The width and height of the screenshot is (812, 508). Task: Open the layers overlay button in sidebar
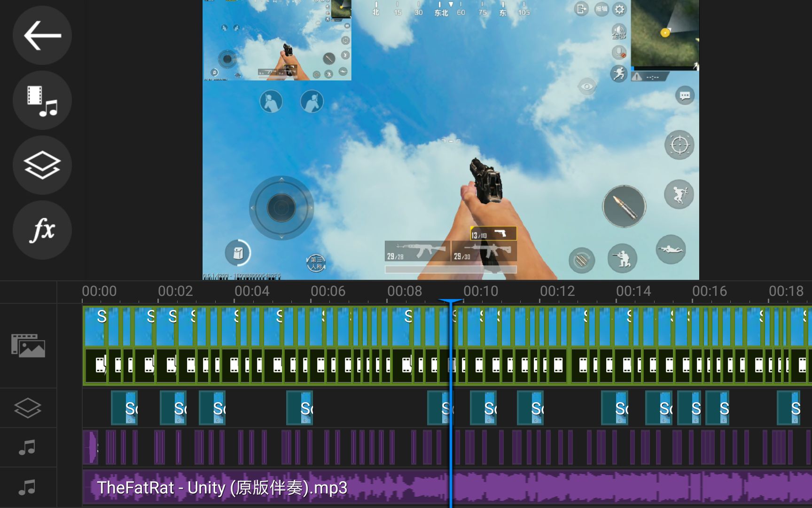point(42,165)
